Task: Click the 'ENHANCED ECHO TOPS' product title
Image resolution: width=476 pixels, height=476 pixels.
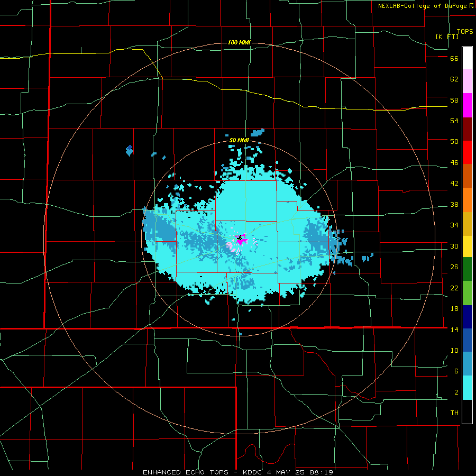Action: (187, 472)
